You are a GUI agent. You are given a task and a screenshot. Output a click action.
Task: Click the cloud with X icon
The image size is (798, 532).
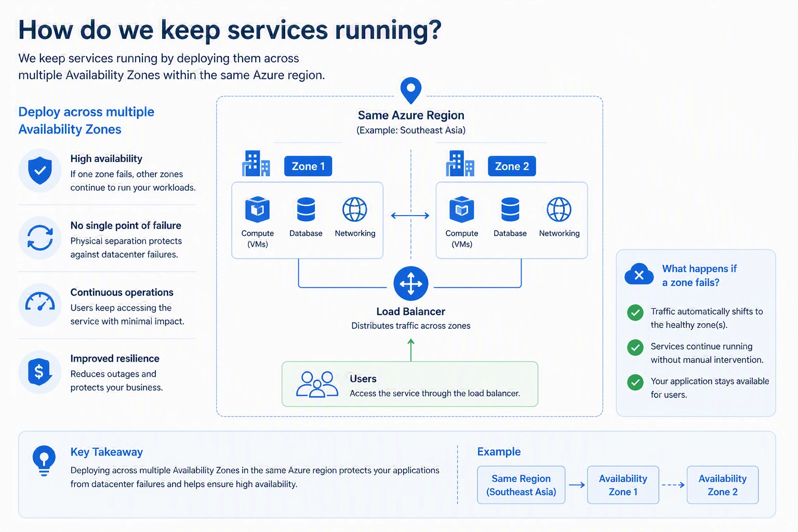click(639, 274)
